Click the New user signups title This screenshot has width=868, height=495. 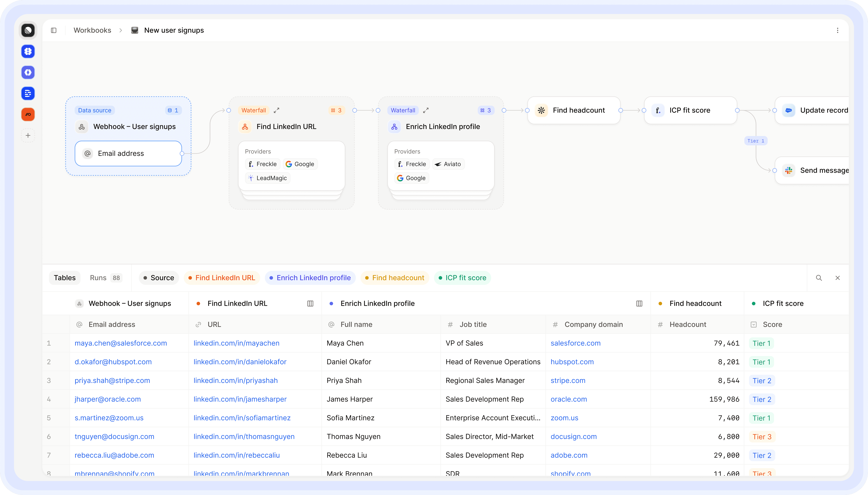(174, 30)
